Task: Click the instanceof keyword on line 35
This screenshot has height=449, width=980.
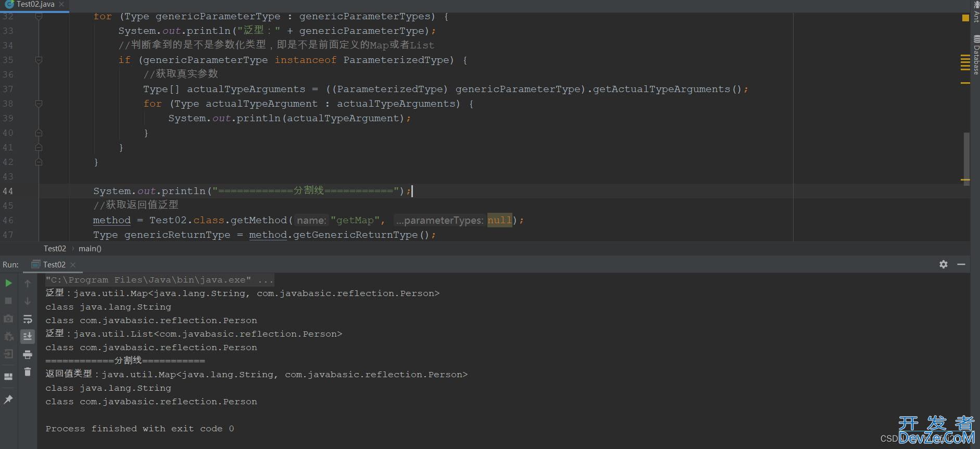Action: point(305,60)
